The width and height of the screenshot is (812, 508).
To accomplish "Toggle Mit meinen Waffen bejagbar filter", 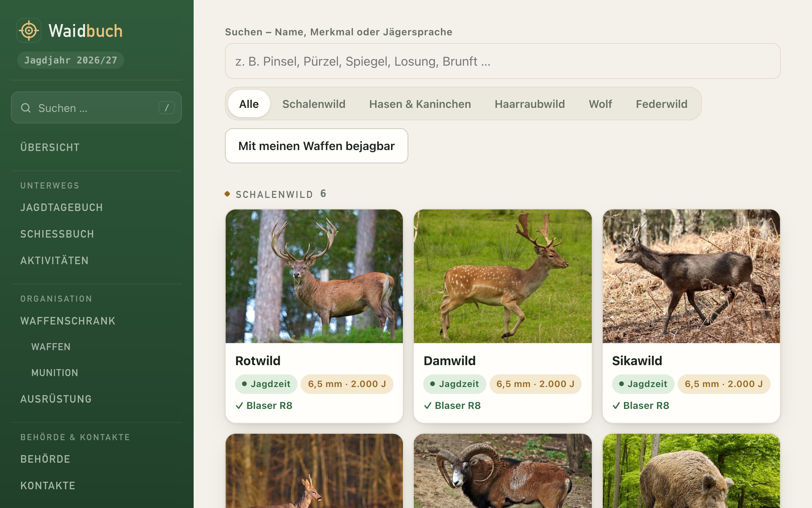I will pyautogui.click(x=316, y=146).
